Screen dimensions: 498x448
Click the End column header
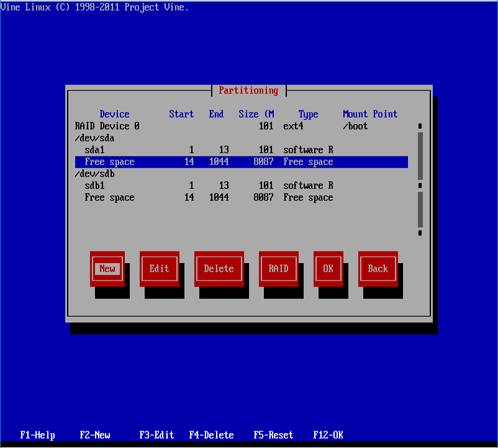pyautogui.click(x=216, y=114)
